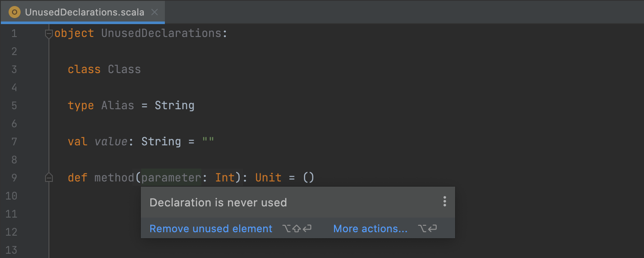Click the 'Declaration is never used' message

pos(218,203)
